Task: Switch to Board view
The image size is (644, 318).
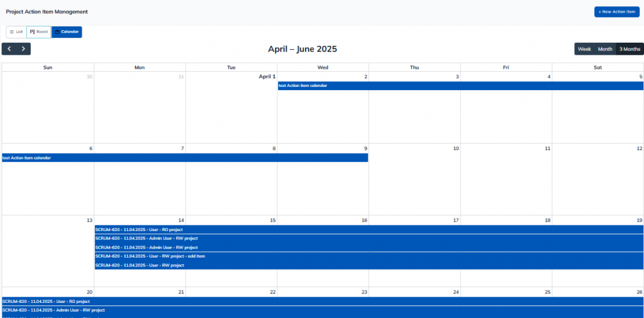Action: click(x=39, y=31)
